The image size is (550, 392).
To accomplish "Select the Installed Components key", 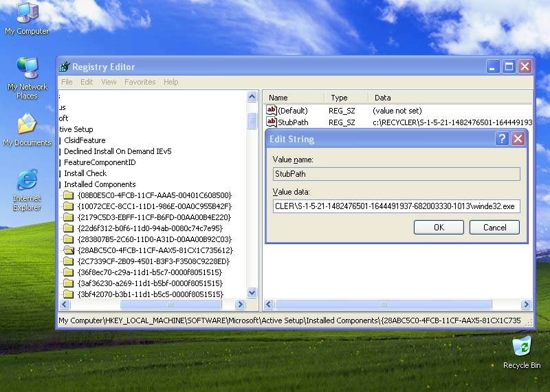I will [100, 184].
